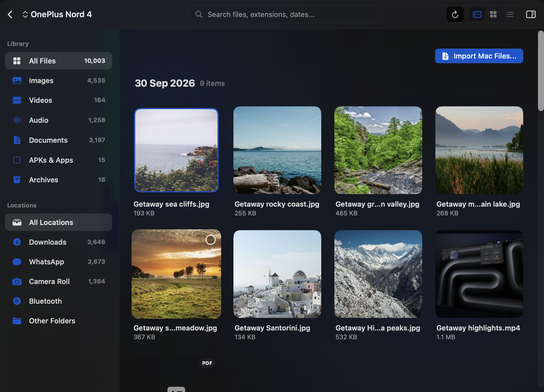This screenshot has height=392, width=544.
Task: Open the Videos category
Action: (58, 100)
